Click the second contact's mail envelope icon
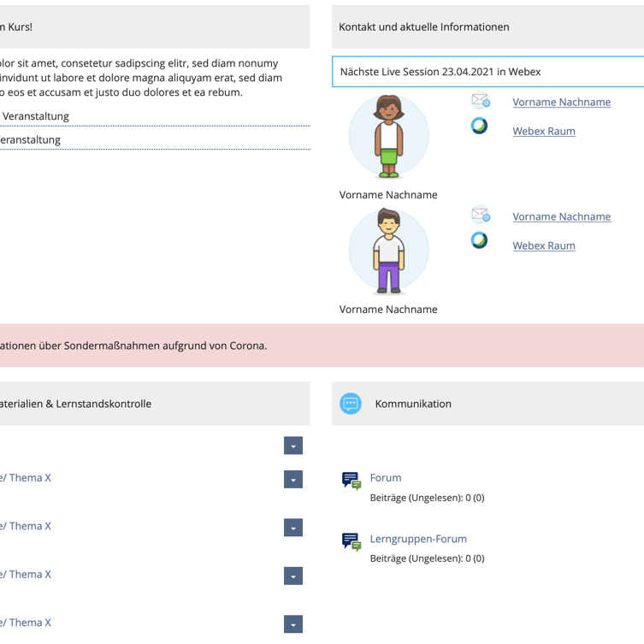Screen dimensions: 644x644 click(480, 215)
